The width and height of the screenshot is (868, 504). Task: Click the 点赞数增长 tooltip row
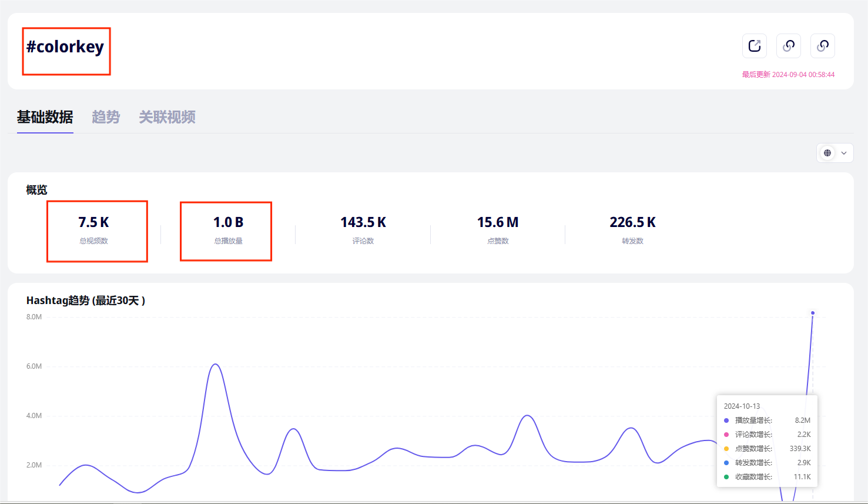[x=767, y=449]
